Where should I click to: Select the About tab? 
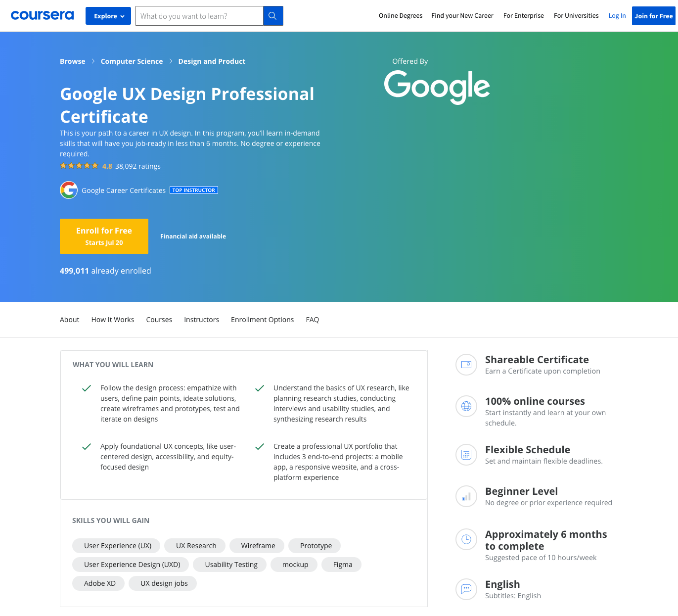[69, 320]
